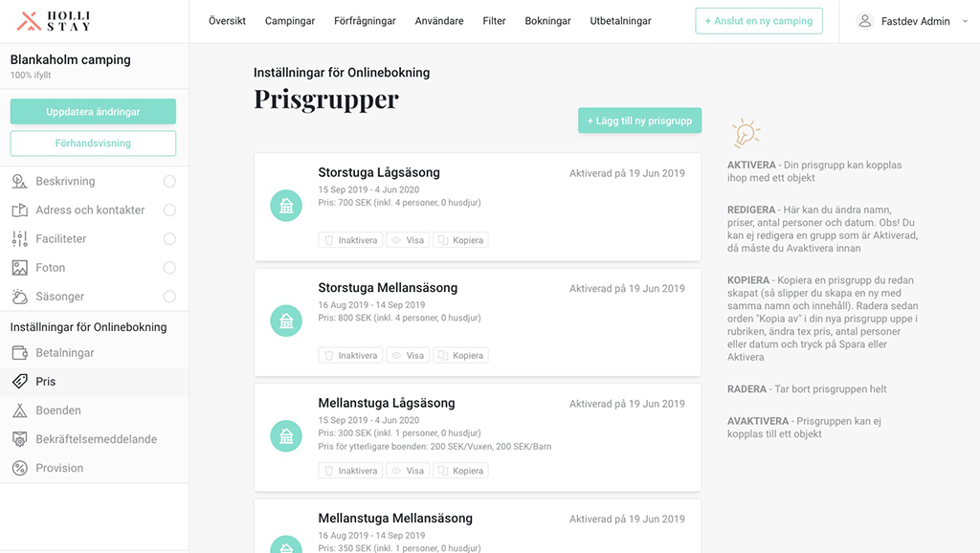Toggle the Säsonger completion circle
Image resolution: width=980 pixels, height=553 pixels.
pos(169,297)
